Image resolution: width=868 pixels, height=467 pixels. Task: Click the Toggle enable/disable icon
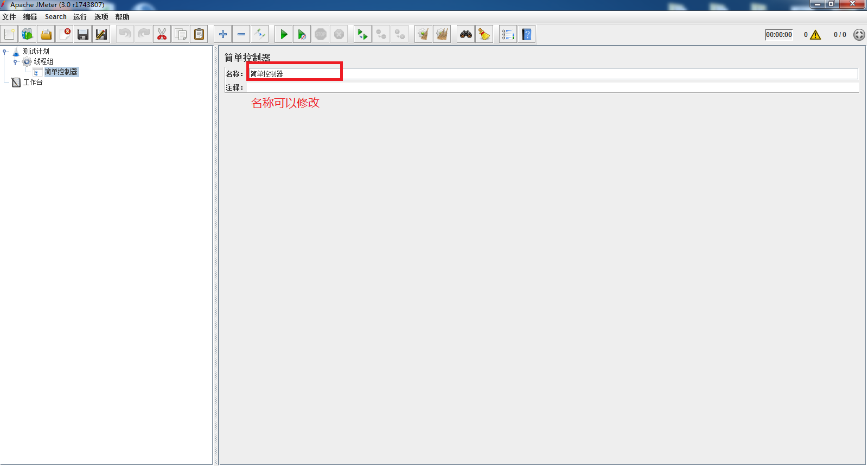point(260,34)
